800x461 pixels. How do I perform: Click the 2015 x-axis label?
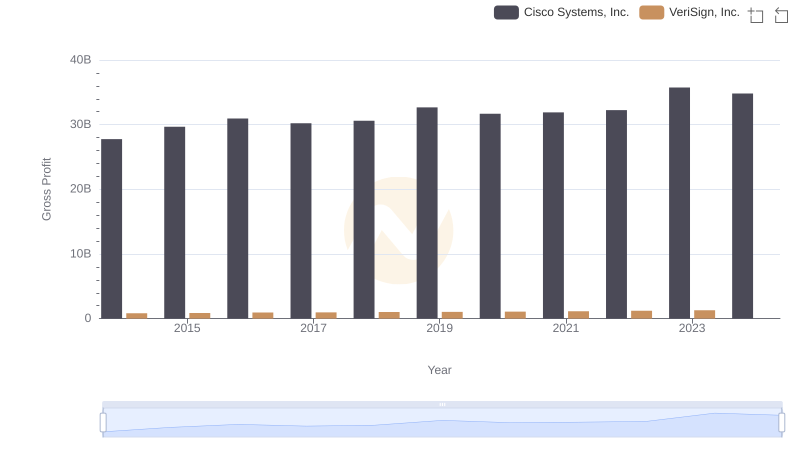pos(187,328)
